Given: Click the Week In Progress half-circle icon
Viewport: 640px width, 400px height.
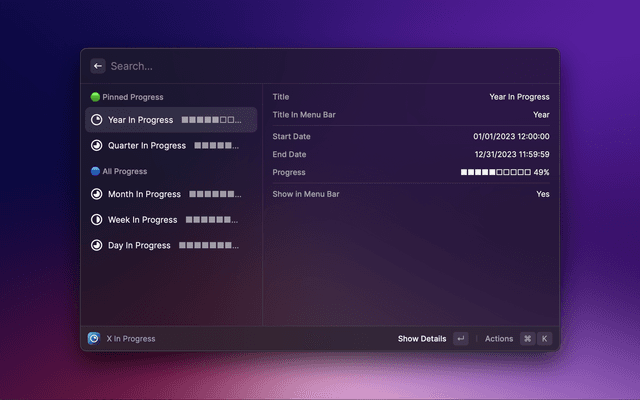Looking at the screenshot, I should pyautogui.click(x=96, y=220).
